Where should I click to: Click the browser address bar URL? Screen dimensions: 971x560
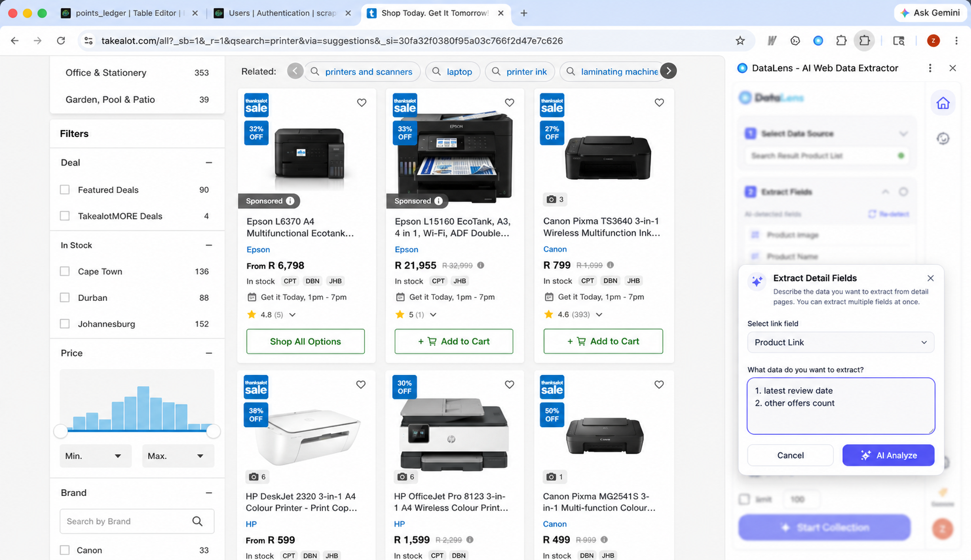coord(332,41)
